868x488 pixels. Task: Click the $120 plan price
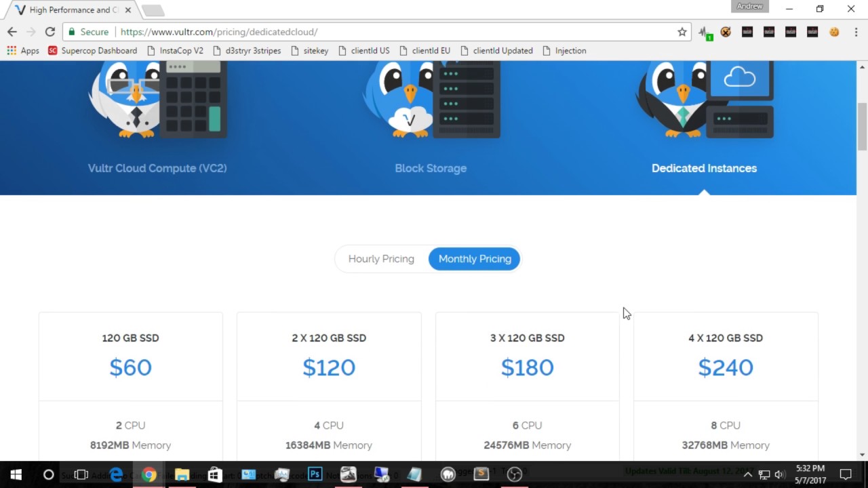[x=329, y=367]
